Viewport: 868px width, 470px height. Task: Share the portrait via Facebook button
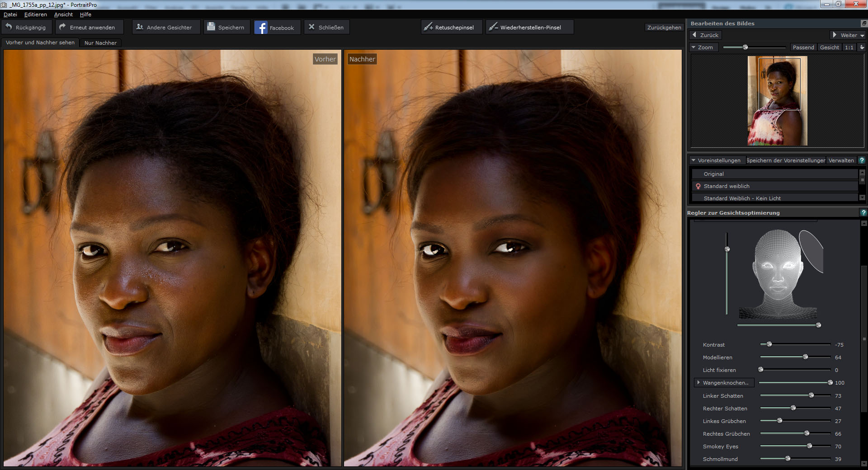[x=277, y=27]
